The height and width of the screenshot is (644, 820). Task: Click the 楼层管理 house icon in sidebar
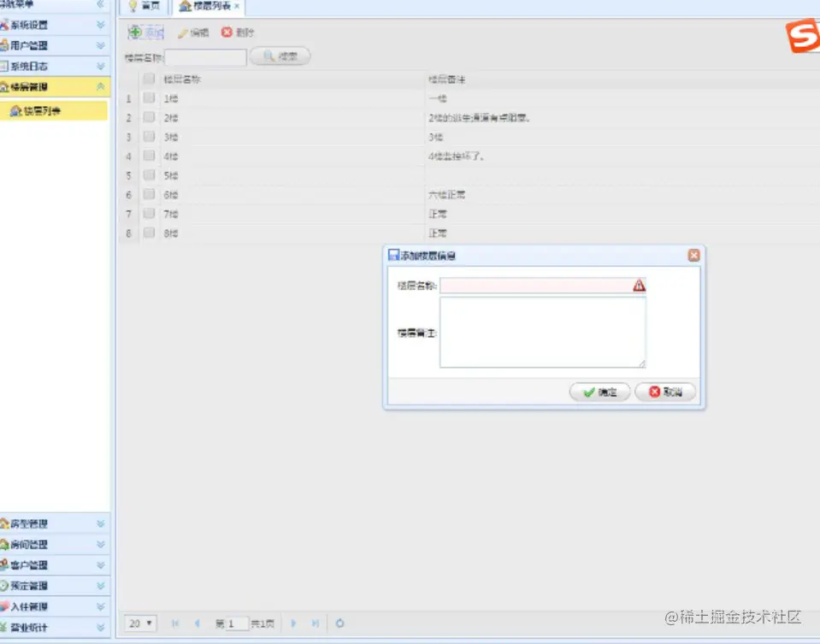coord(4,87)
